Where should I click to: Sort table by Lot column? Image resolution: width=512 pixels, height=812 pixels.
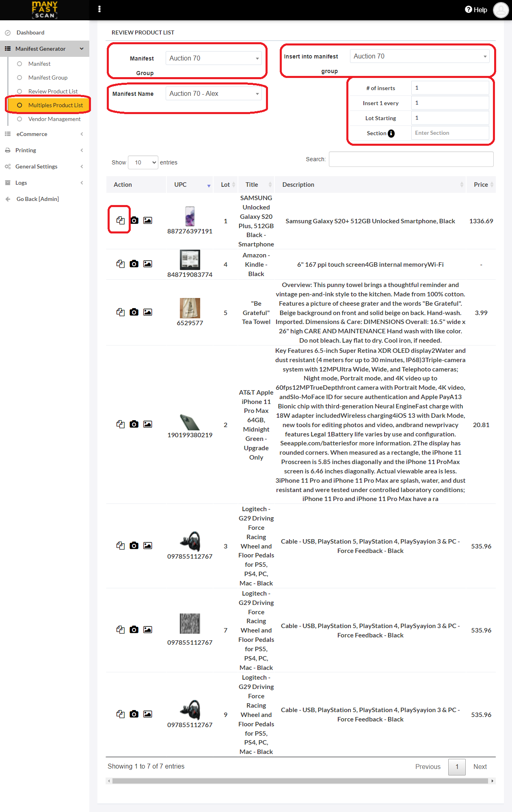pyautogui.click(x=226, y=185)
